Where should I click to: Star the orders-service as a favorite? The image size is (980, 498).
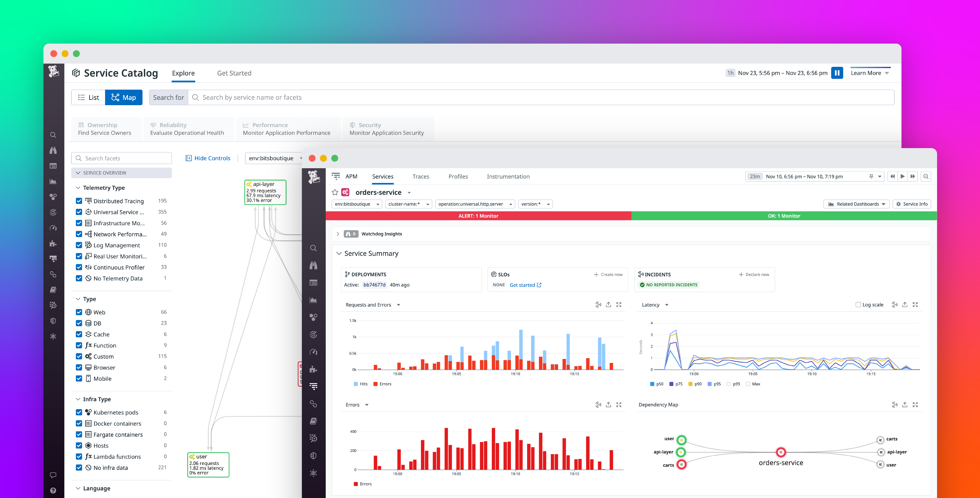pos(335,192)
